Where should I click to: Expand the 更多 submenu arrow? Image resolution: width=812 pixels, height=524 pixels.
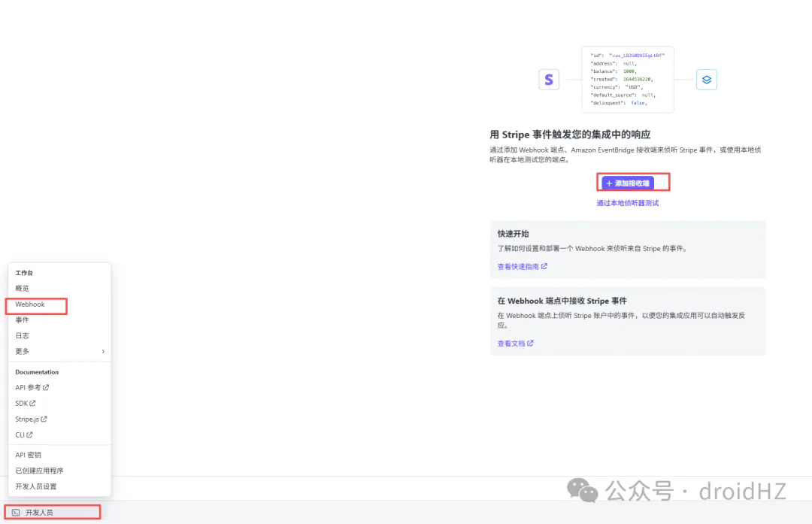[x=103, y=352]
